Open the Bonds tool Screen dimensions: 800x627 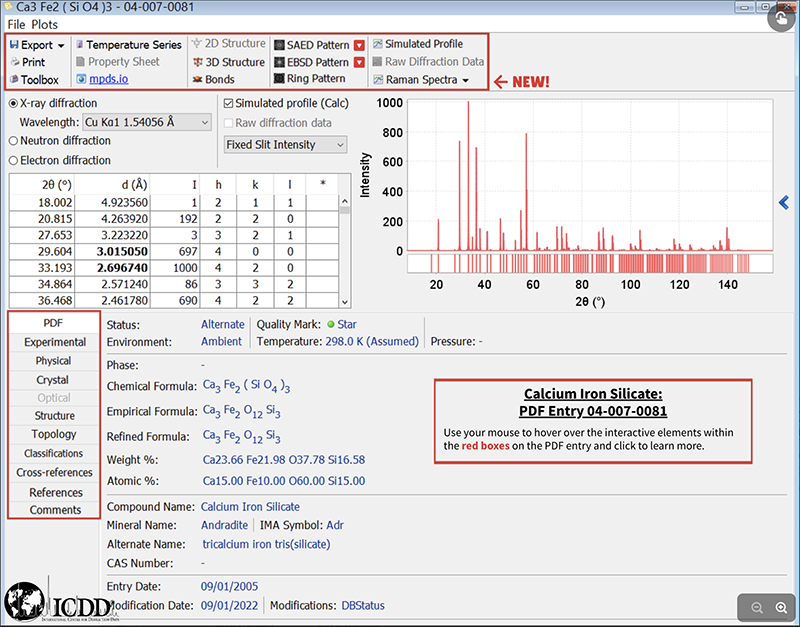219,79
